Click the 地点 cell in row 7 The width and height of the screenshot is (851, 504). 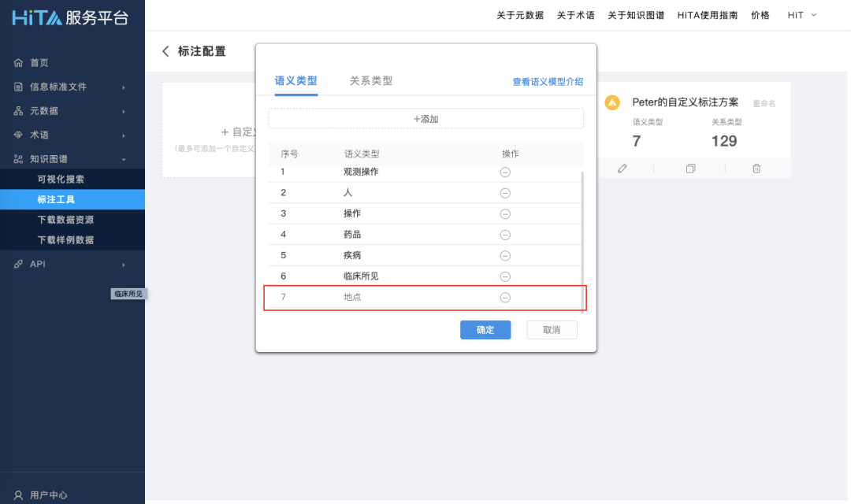pos(352,297)
